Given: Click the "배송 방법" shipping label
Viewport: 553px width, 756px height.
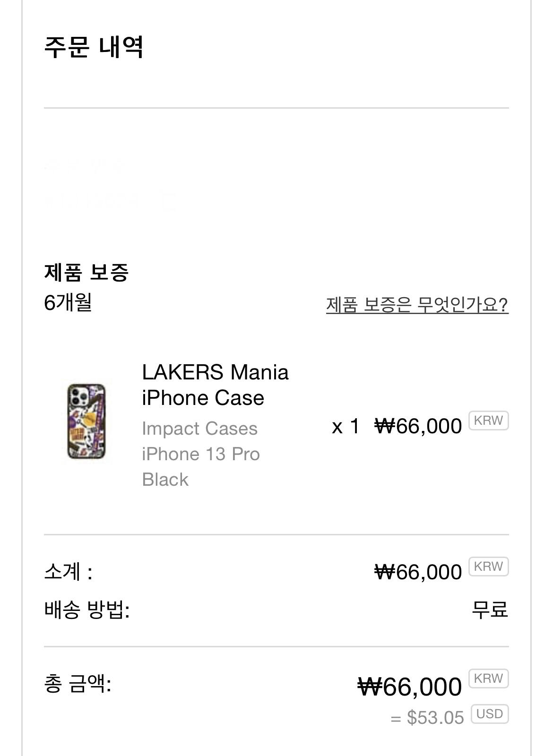Looking at the screenshot, I should (x=87, y=610).
